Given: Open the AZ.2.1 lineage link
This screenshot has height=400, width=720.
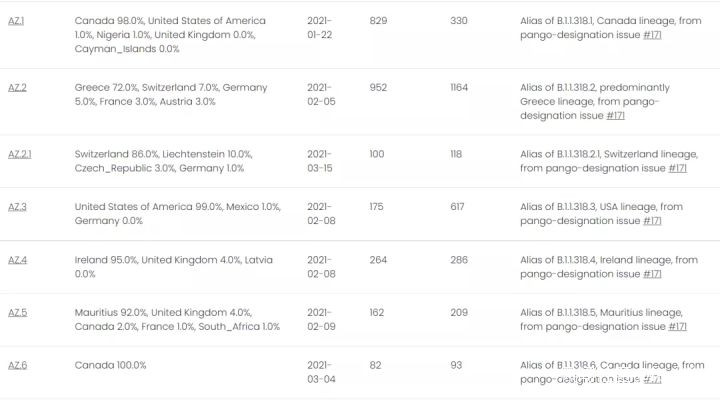Looking at the screenshot, I should (20, 154).
